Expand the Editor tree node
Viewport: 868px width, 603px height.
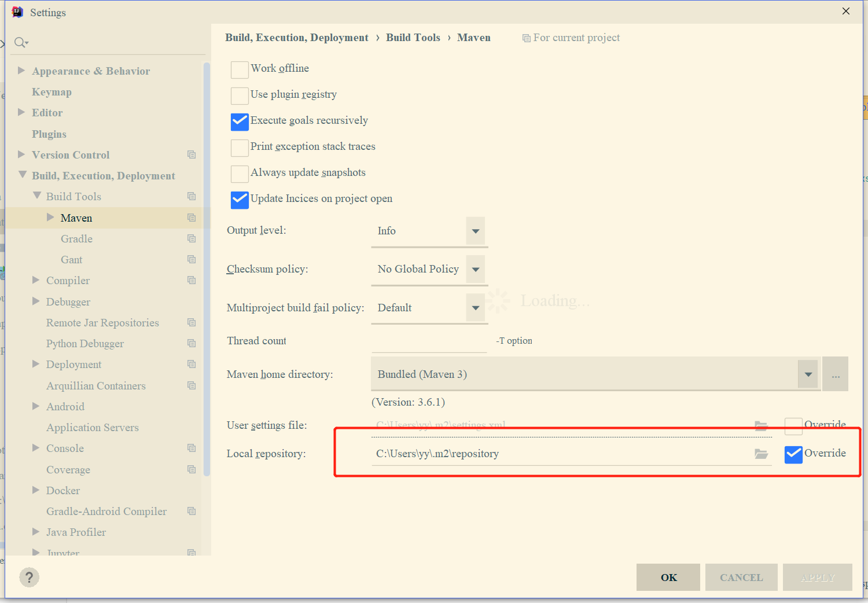pyautogui.click(x=21, y=112)
